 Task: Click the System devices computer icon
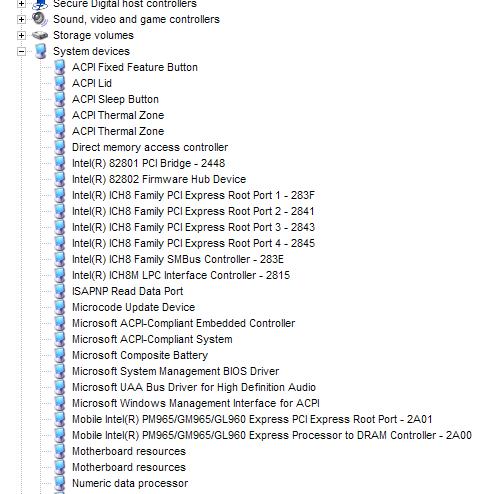pyautogui.click(x=41, y=51)
